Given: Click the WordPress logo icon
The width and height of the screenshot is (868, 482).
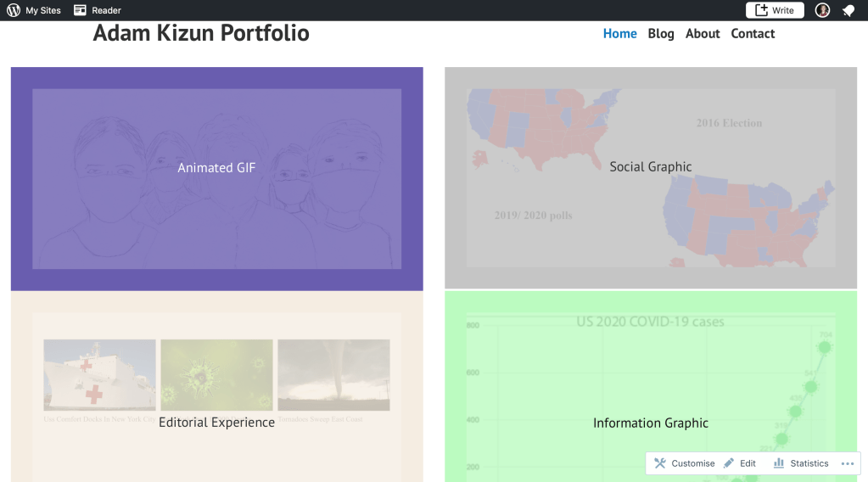Looking at the screenshot, I should tap(14, 10).
